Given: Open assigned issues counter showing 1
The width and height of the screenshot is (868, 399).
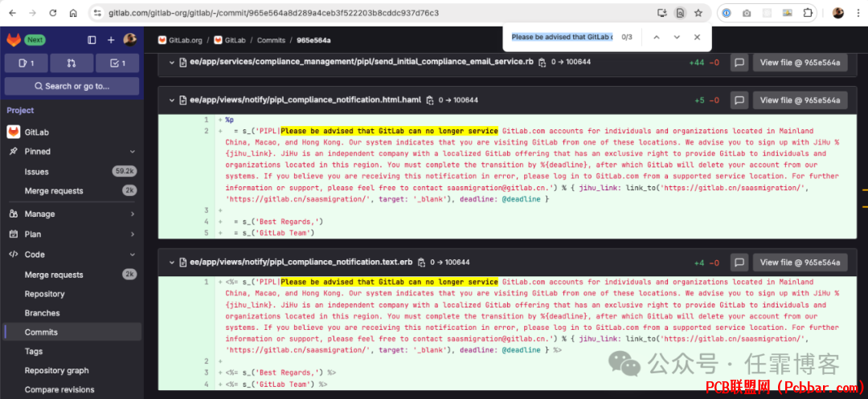Looking at the screenshot, I should coord(26,63).
